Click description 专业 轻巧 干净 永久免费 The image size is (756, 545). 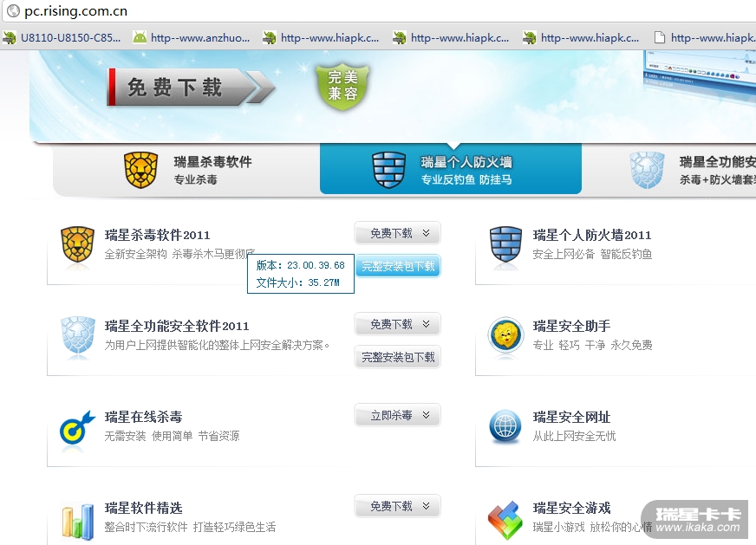point(592,345)
